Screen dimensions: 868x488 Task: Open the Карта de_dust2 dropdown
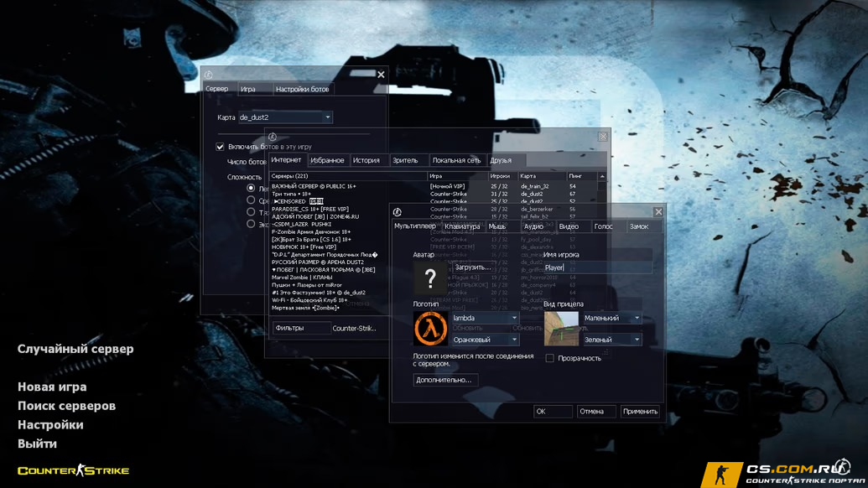tap(285, 117)
